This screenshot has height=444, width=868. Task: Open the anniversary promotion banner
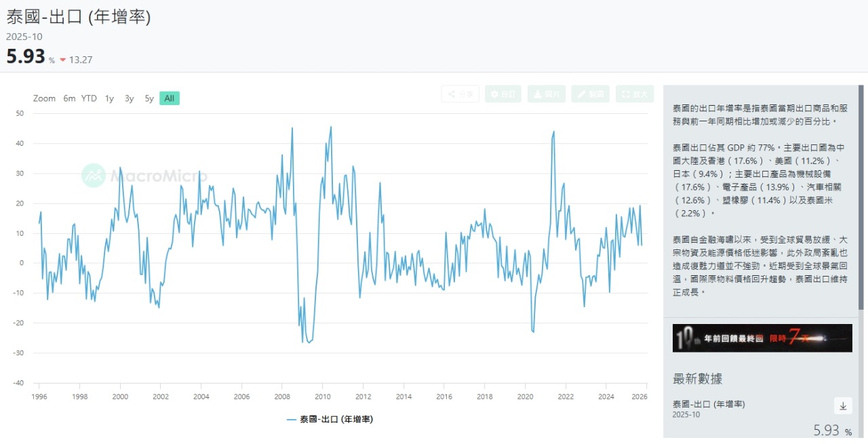coord(762,338)
